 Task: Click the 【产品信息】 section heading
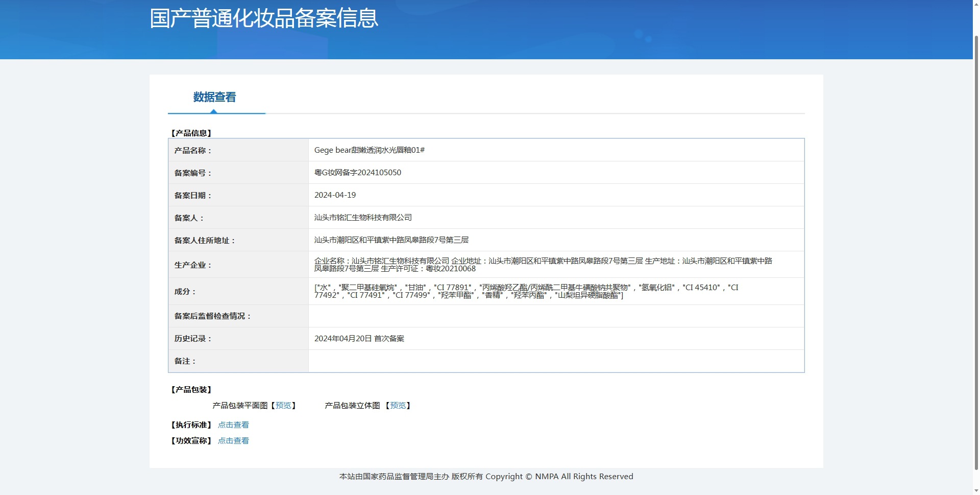pyautogui.click(x=191, y=133)
